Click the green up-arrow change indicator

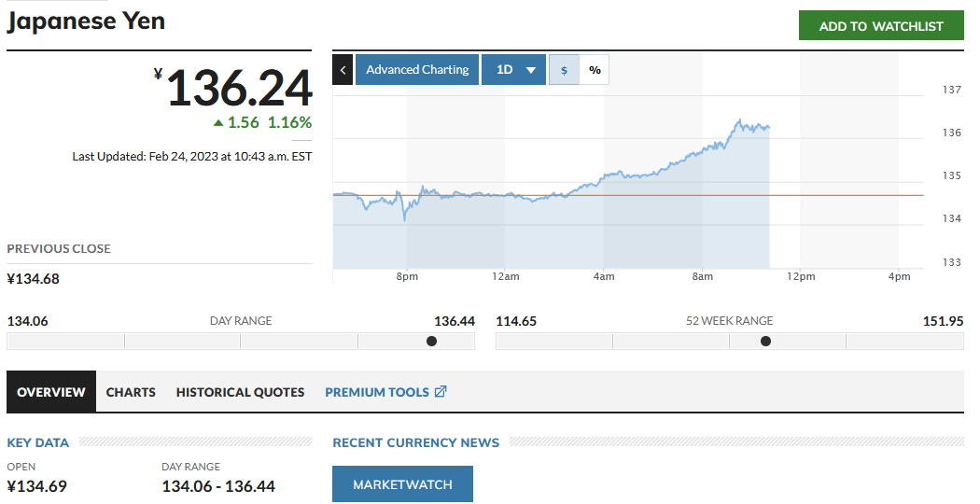(218, 123)
